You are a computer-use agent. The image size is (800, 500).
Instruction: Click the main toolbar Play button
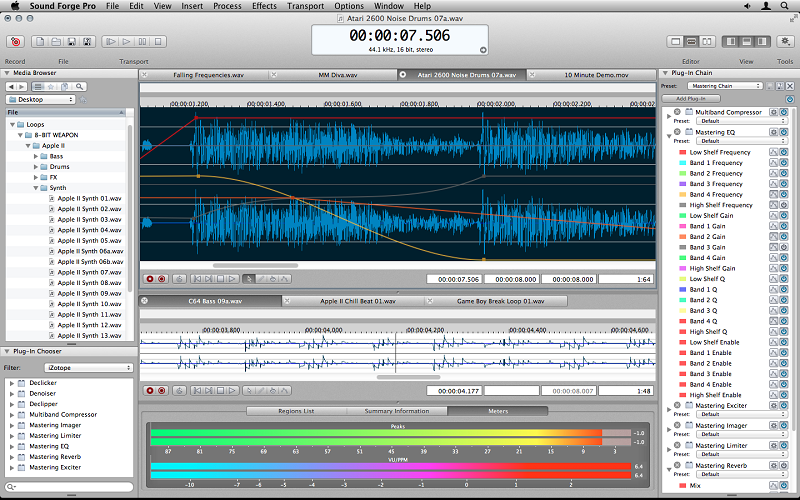coord(126,41)
